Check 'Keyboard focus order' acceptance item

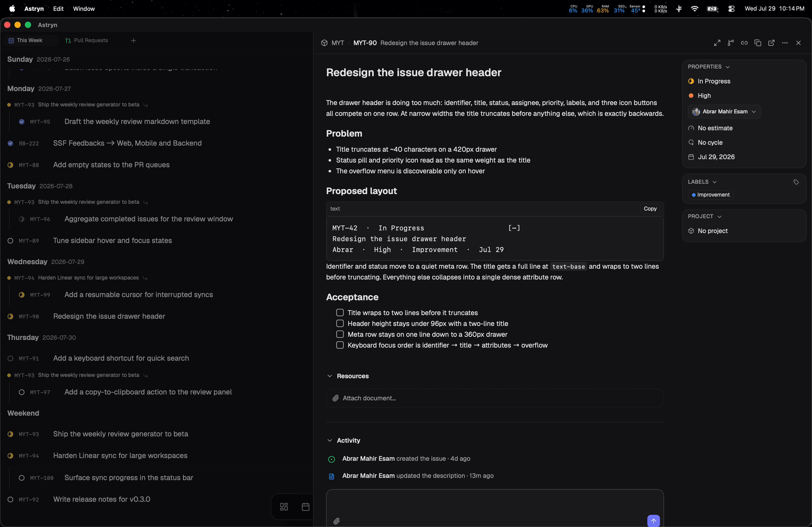[340, 345]
